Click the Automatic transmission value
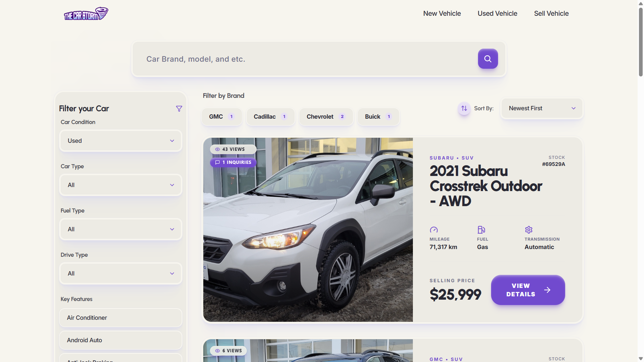Image resolution: width=644 pixels, height=362 pixels. tap(539, 247)
